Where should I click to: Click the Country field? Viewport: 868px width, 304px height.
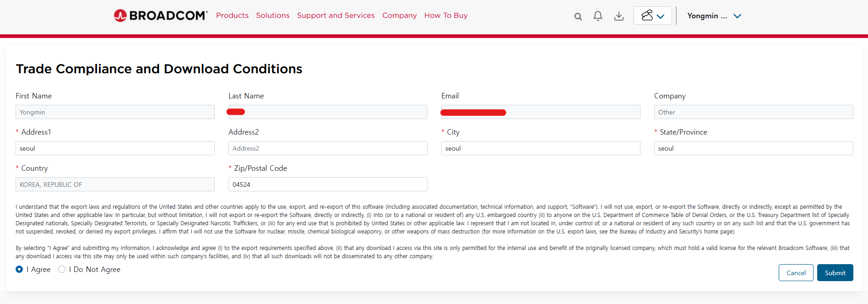115,185
